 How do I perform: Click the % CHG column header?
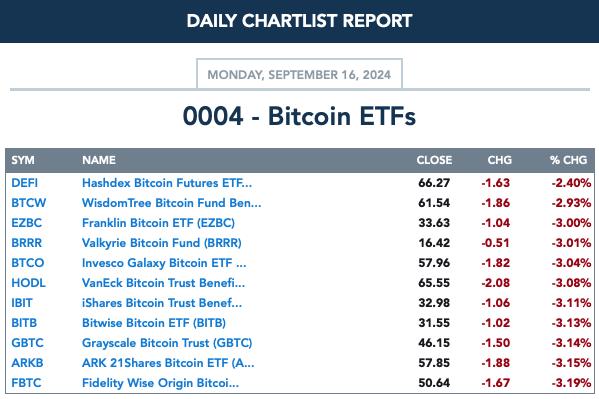click(x=568, y=160)
